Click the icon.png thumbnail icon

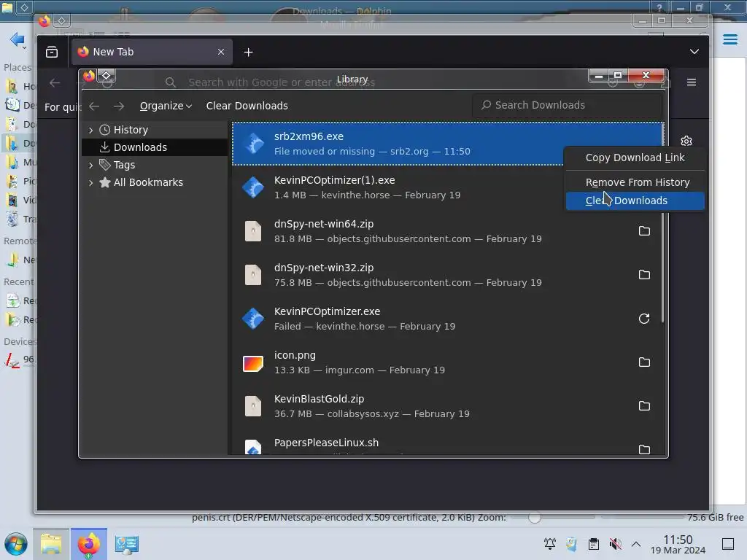pyautogui.click(x=253, y=364)
